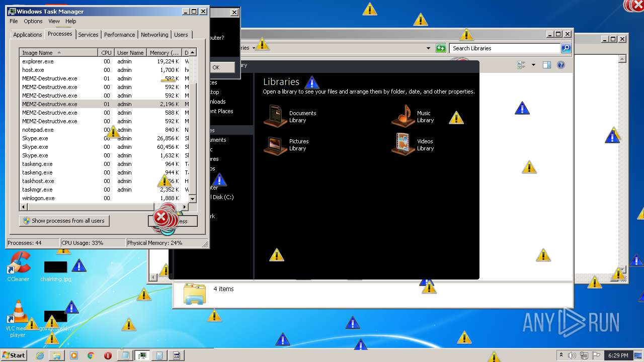This screenshot has width=644, height=362.
Task: Select the VLC media player desktop icon
Action: [18, 319]
